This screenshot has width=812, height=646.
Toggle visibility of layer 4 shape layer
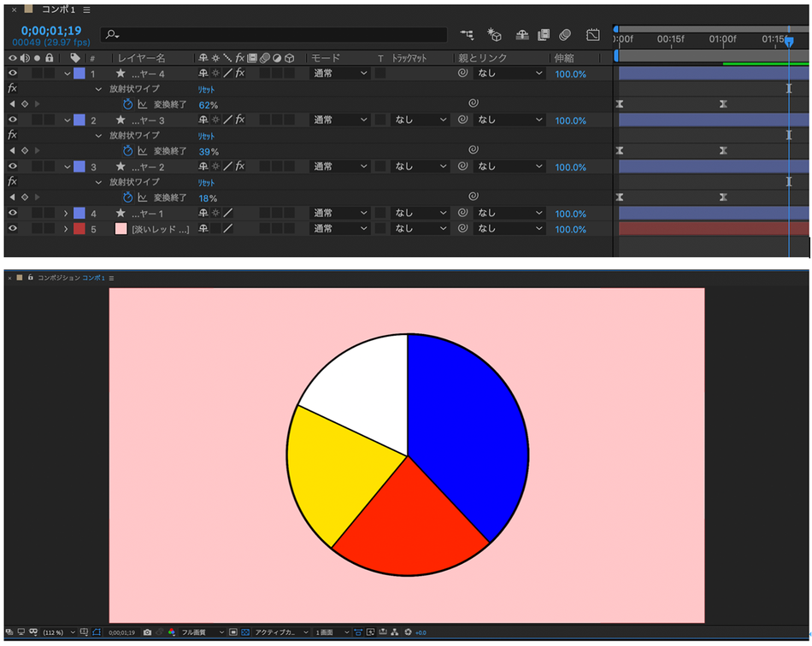[x=13, y=213]
